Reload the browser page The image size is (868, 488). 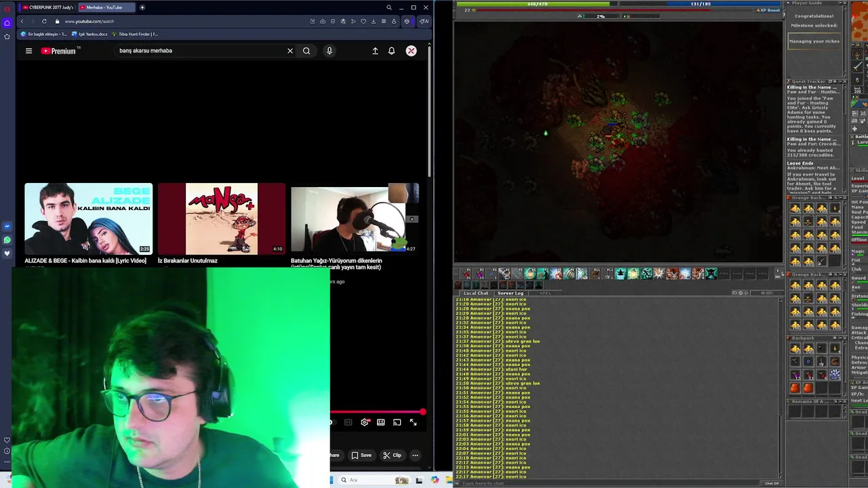point(44,21)
